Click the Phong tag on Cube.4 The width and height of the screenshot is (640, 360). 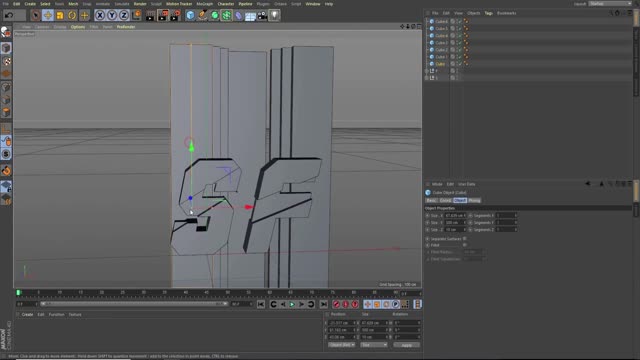466,36
